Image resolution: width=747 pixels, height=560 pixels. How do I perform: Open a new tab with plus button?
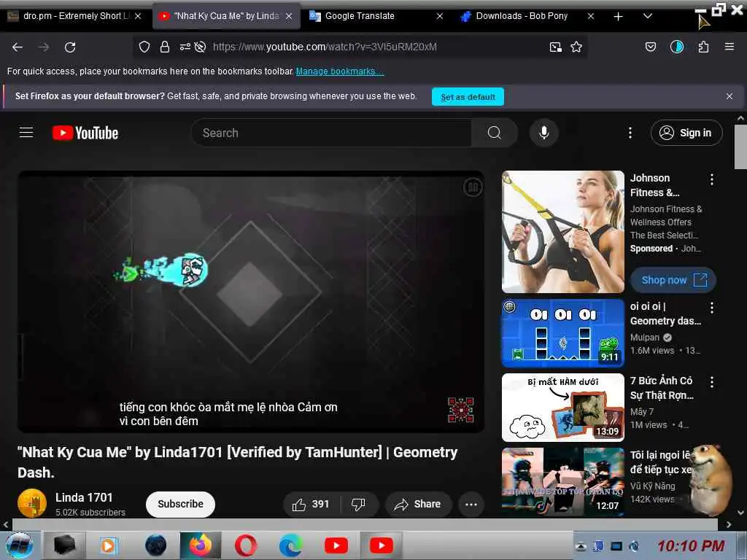618,17
